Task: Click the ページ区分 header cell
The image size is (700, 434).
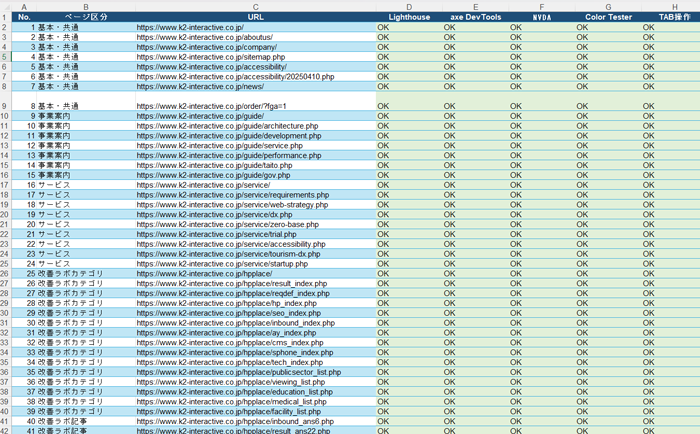Action: [x=86, y=17]
